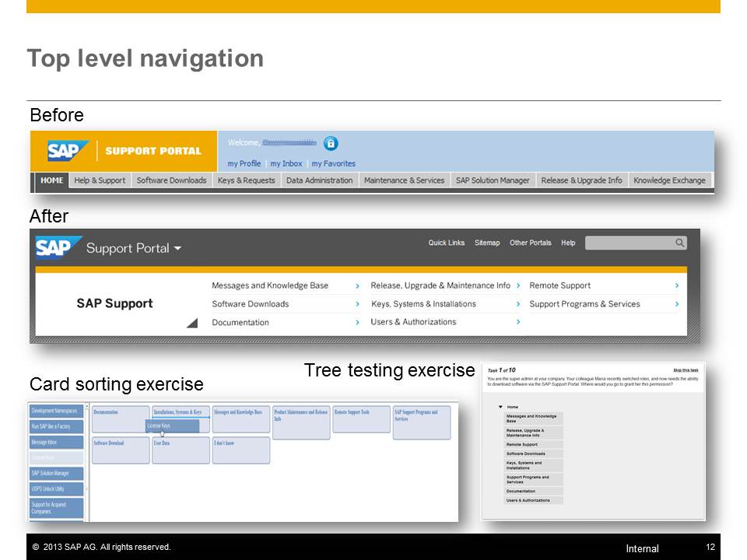Open the Software Downloads tab in old navigation
Viewport: 747px width, 560px height.
pyautogui.click(x=171, y=180)
